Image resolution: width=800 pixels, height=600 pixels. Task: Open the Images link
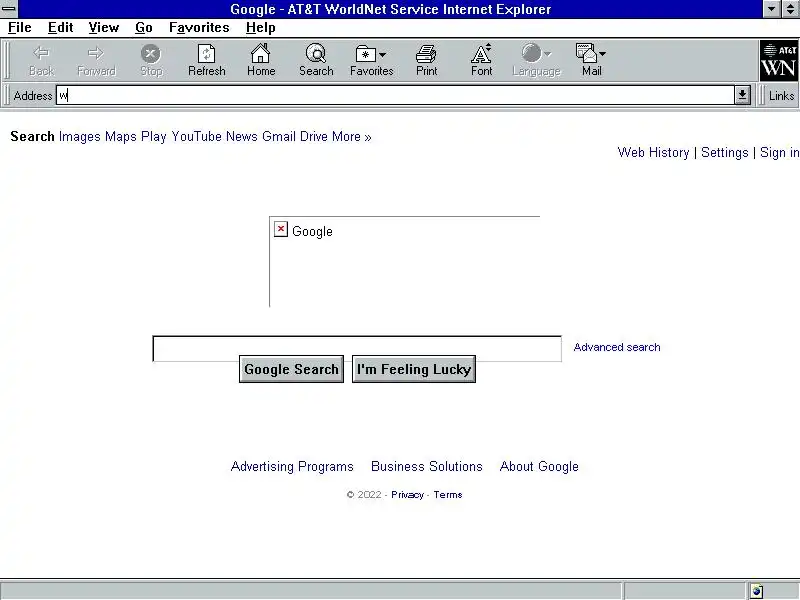point(80,137)
